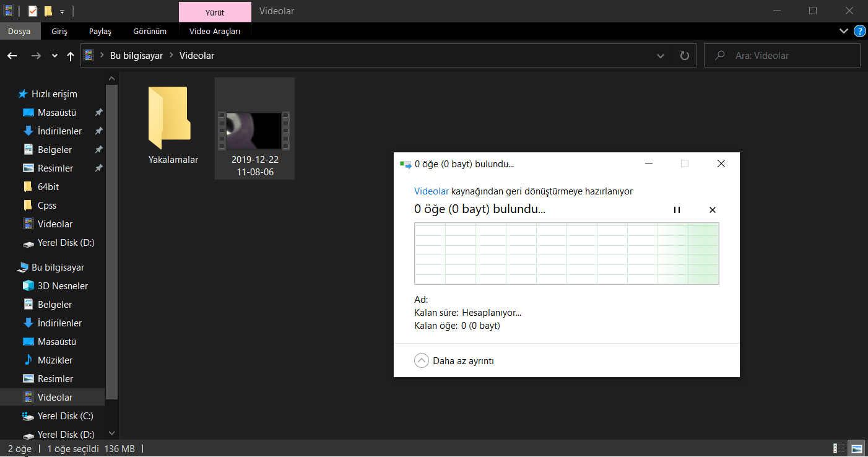Switch to the Görünüm ribbon tab
This screenshot has width=868, height=457.
tap(150, 31)
